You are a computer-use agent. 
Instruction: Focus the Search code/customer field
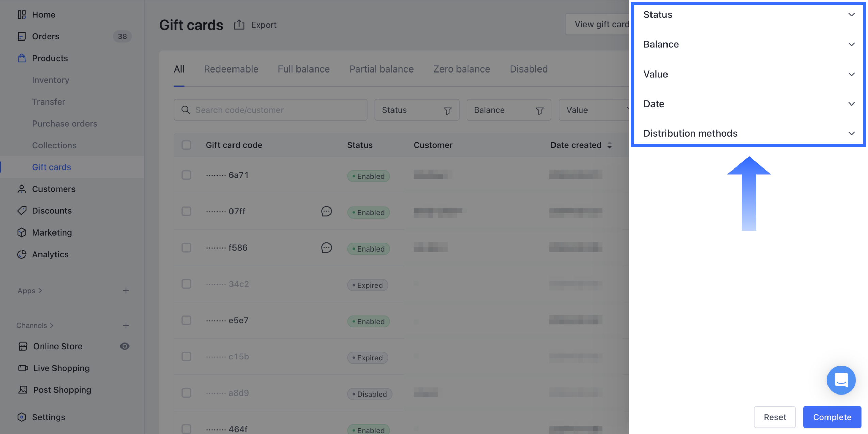click(271, 110)
